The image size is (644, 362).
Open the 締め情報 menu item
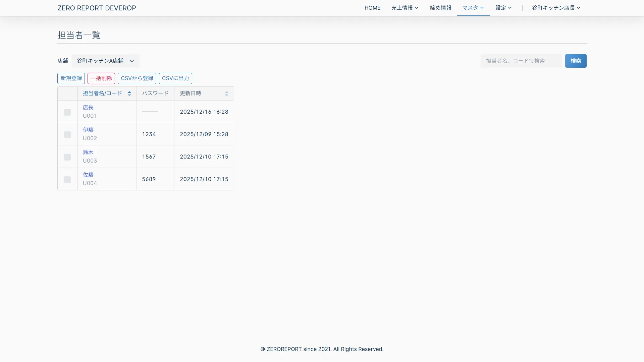[440, 8]
